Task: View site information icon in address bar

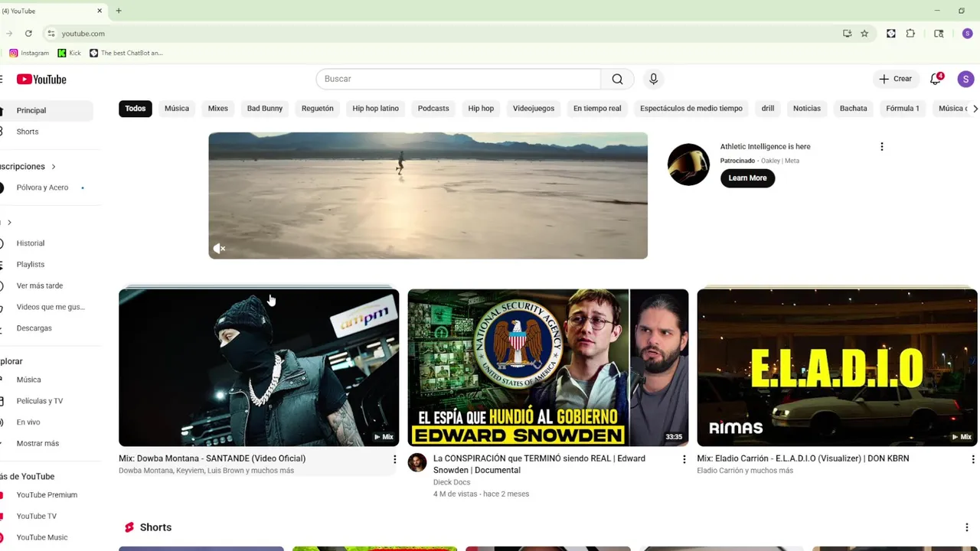Action: (x=51, y=34)
